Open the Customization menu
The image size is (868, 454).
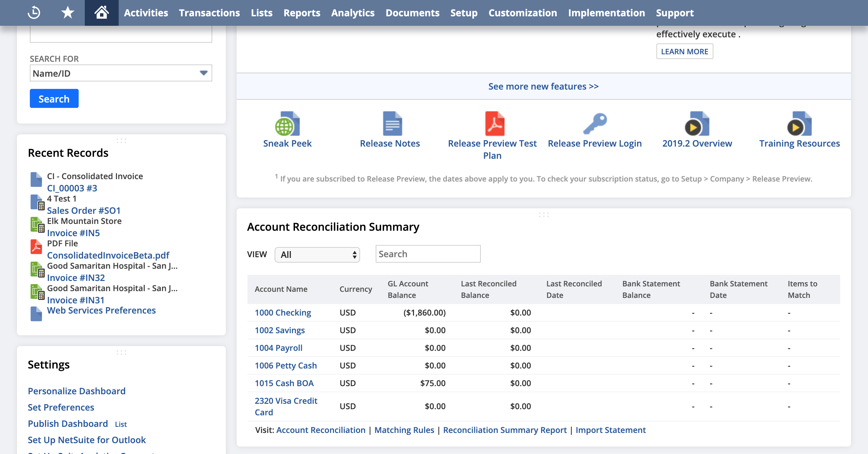522,13
